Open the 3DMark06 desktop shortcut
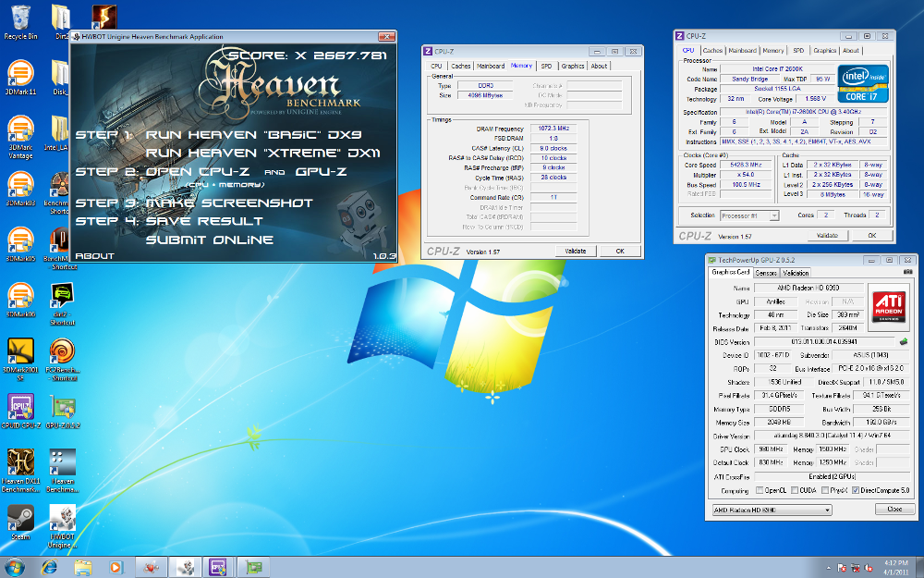Screen dimensions: 924x578 pyautogui.click(x=20, y=300)
